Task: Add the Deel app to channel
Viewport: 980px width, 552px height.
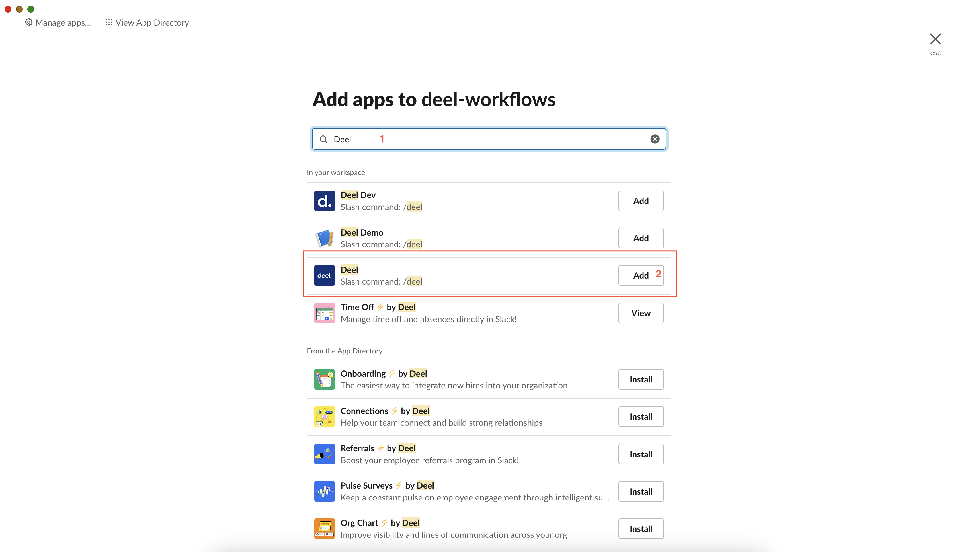Action: [x=641, y=275]
